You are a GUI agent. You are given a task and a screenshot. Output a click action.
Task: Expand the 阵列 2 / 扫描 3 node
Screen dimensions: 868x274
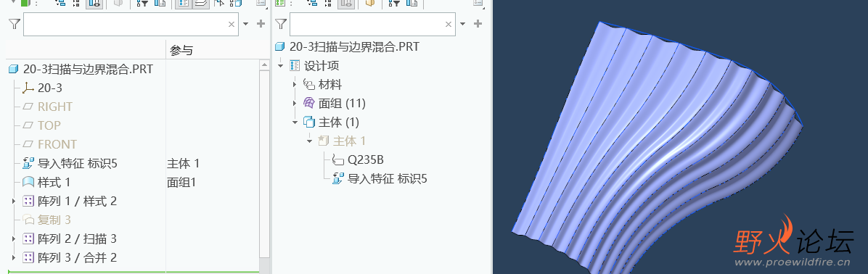coord(14,238)
